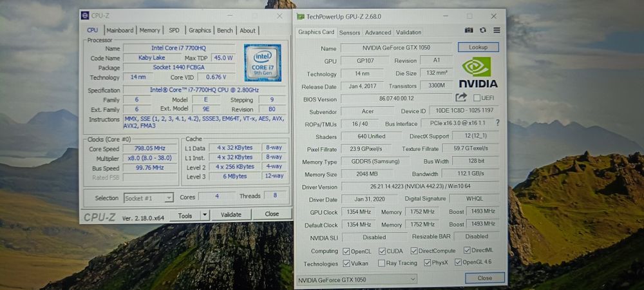Screen dimensions: 644x290
Task: Open the GPU-Z hamburger menu
Action: (497, 30)
